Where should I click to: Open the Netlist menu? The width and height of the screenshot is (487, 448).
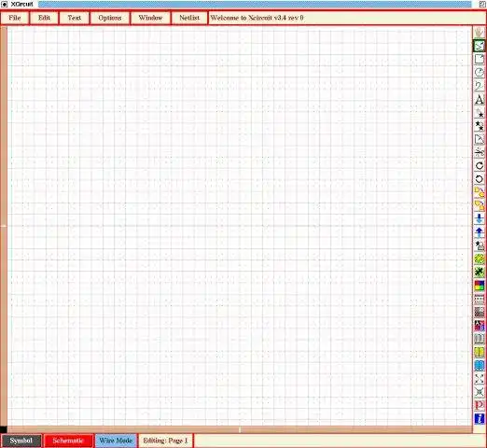[x=189, y=18]
